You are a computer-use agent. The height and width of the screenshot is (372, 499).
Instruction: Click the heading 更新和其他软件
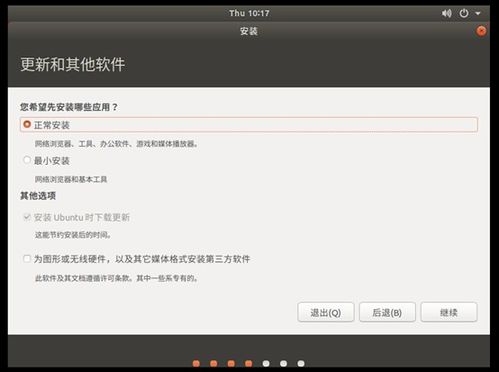[x=73, y=64]
